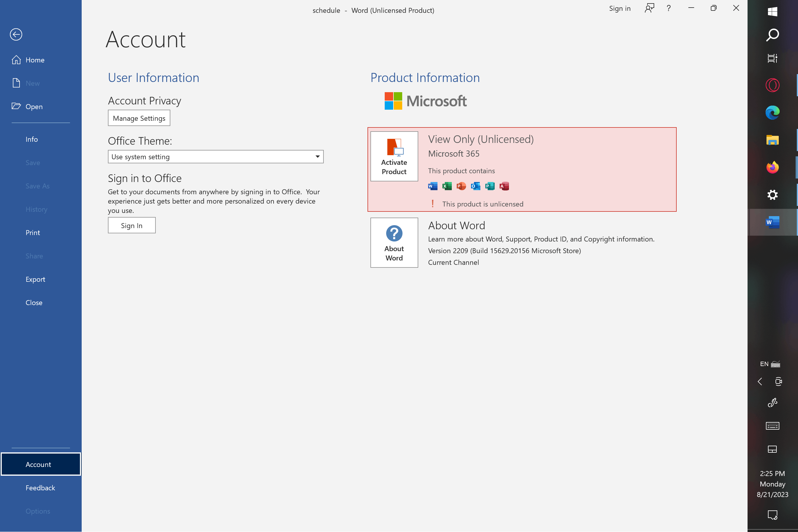Click the Home house icon in sidebar

pos(16,60)
